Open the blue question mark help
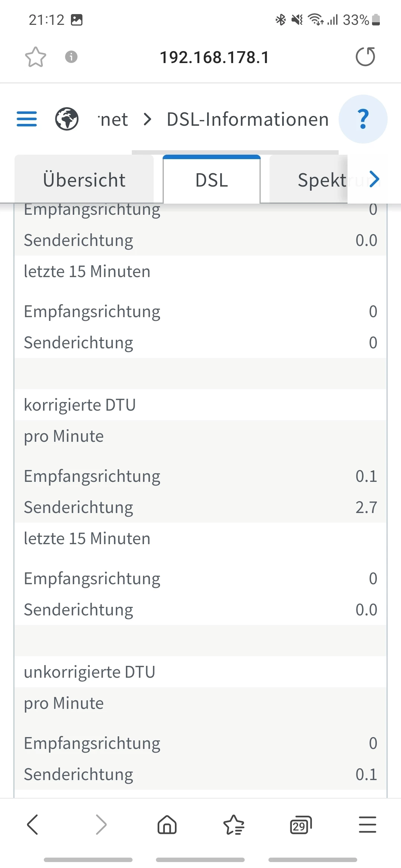 click(363, 119)
